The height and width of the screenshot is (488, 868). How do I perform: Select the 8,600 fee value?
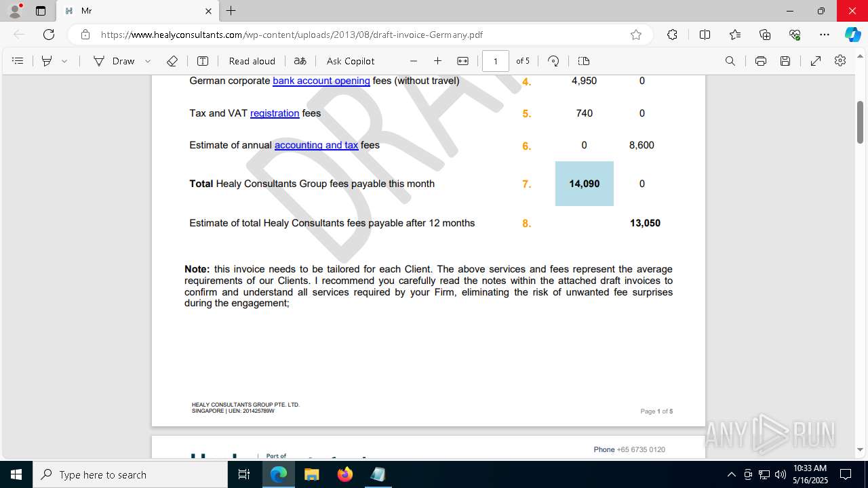(642, 145)
